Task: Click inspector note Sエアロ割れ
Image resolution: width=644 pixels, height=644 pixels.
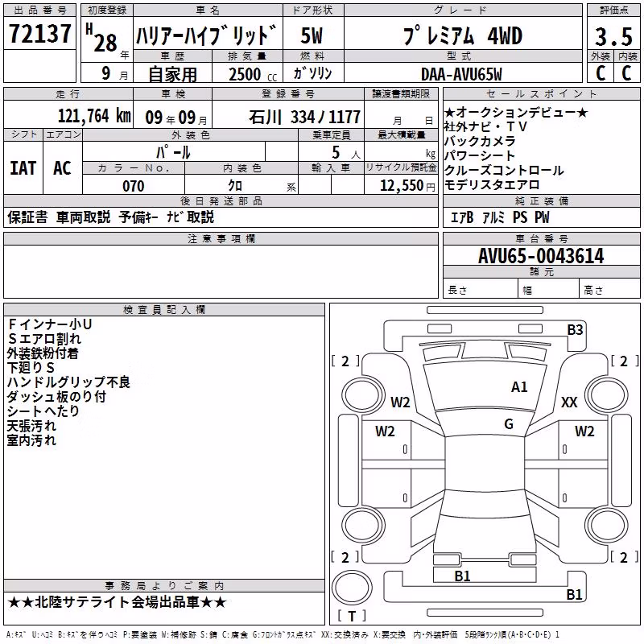Action: (x=44, y=339)
